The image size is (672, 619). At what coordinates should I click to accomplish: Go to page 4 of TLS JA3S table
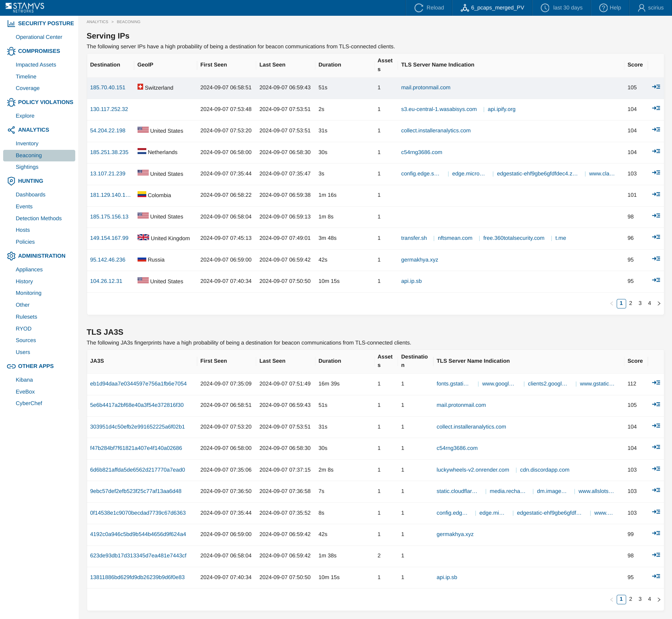click(649, 599)
